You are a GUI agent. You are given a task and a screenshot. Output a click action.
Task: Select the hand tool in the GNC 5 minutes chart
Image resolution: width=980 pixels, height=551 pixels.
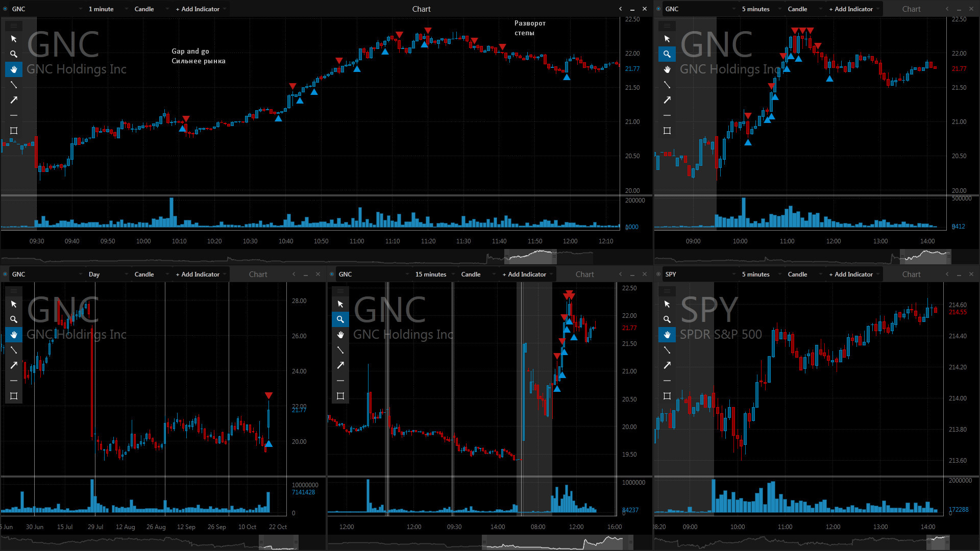click(x=667, y=69)
